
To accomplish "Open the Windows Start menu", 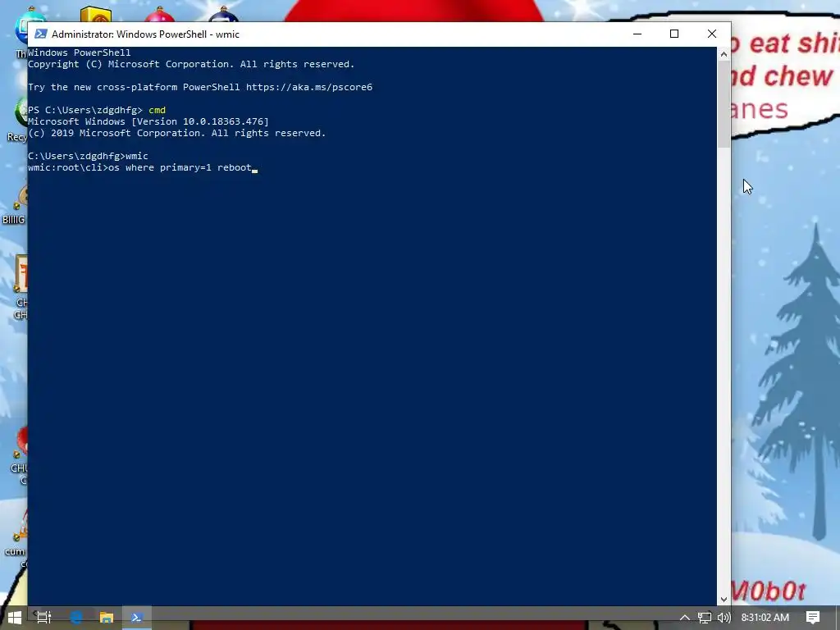I will [x=15, y=618].
